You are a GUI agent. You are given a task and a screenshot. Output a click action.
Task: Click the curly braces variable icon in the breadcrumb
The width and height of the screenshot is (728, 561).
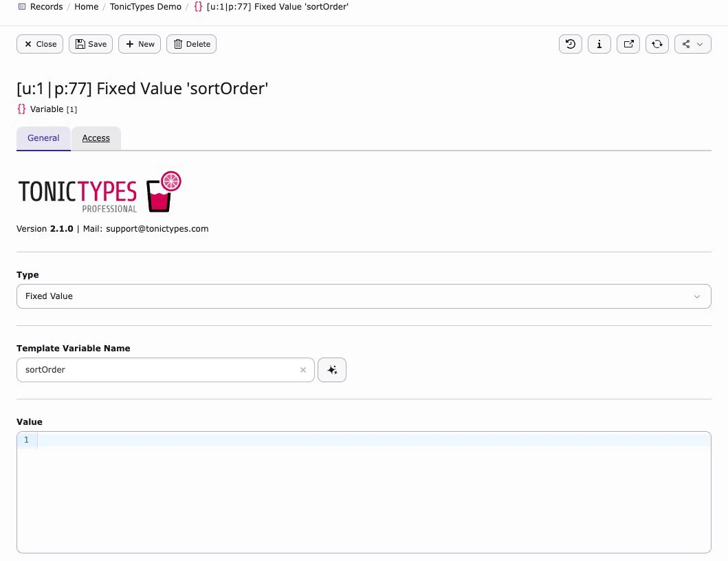coord(198,6)
